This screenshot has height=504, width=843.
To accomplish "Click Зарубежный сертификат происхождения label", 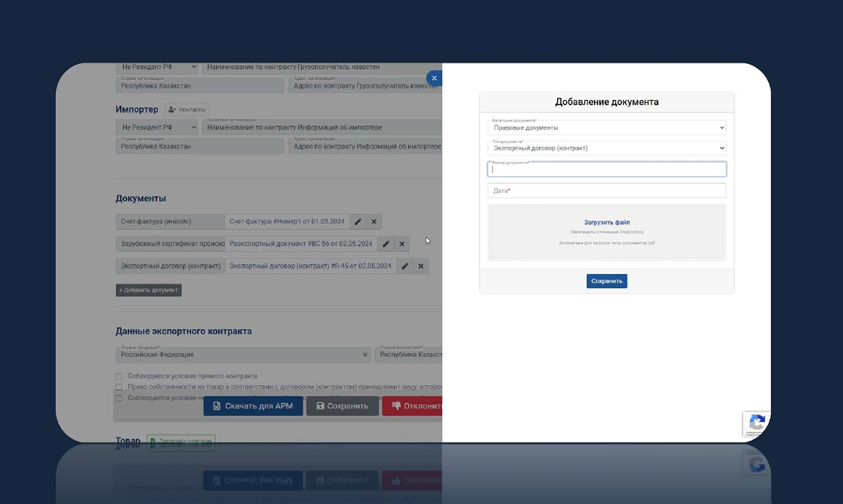I will point(170,244).
